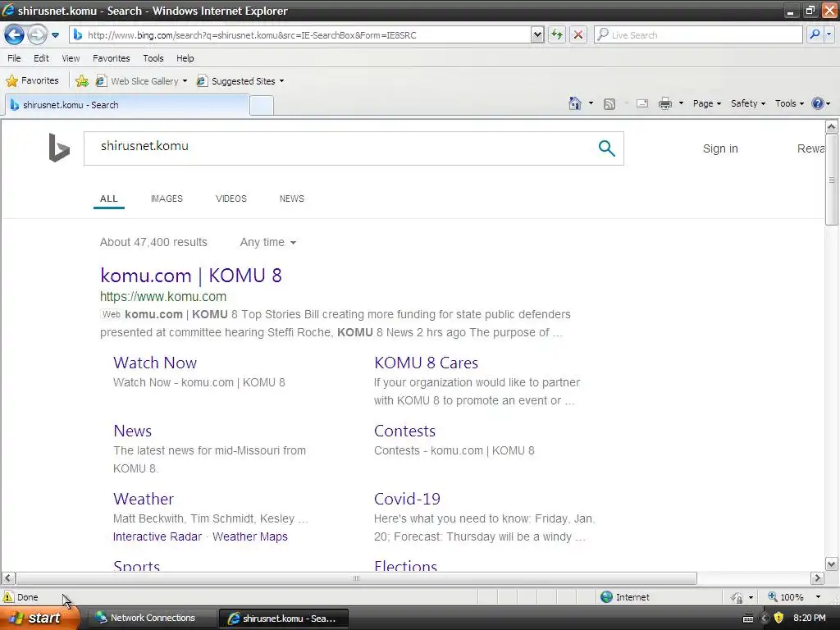Click the address bar URL field

pos(300,34)
